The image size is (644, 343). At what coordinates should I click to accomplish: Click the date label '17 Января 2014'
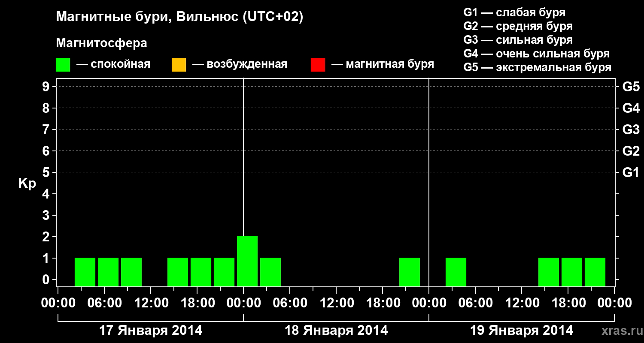[151, 331]
